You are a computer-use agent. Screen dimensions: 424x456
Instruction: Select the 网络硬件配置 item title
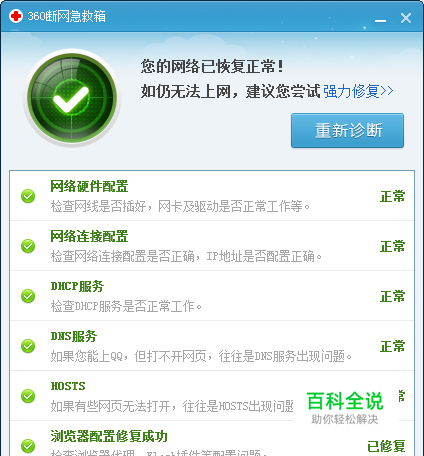click(89, 186)
